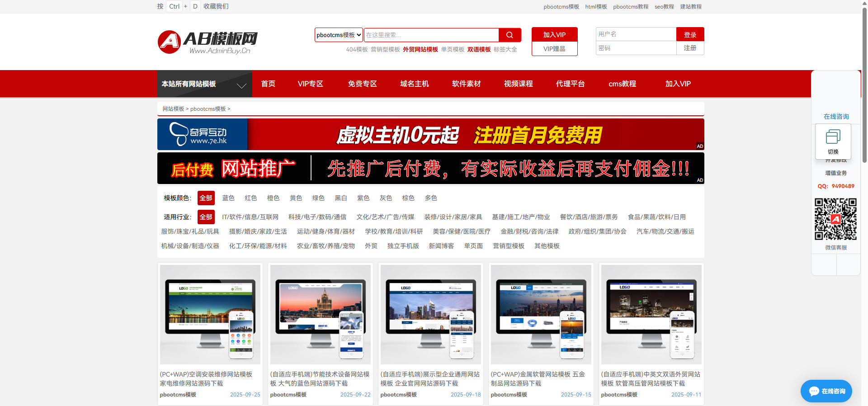868x406 pixels.
Task: Filter templates by 绿色 color
Action: click(318, 198)
